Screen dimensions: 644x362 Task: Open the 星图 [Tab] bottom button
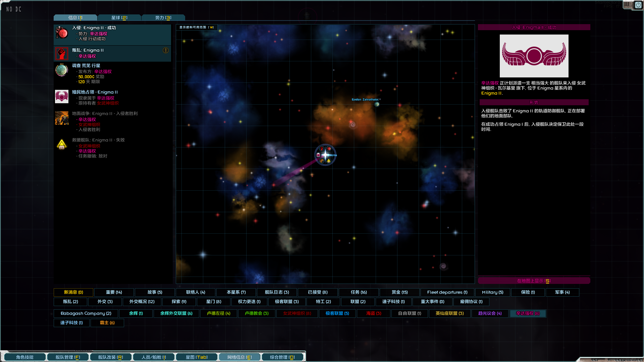pos(197,357)
